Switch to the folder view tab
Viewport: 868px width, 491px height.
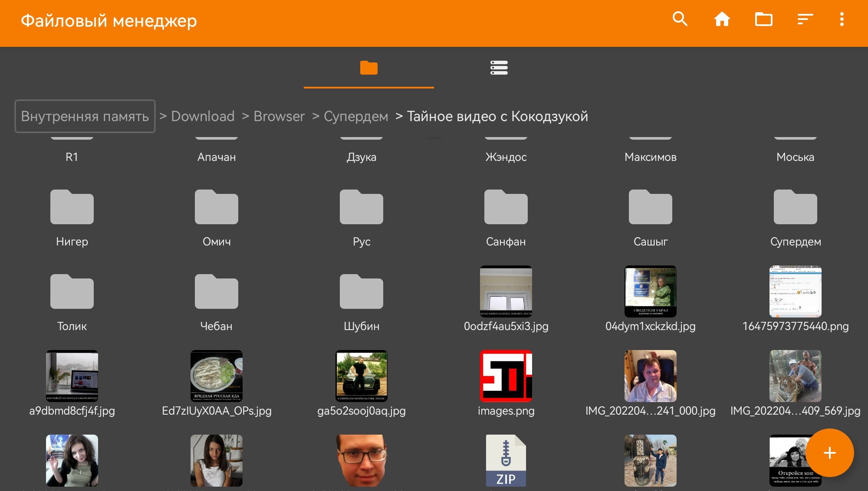tap(368, 68)
